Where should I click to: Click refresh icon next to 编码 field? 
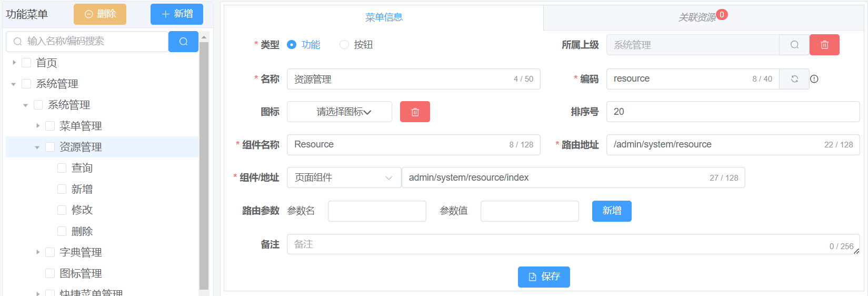point(794,79)
